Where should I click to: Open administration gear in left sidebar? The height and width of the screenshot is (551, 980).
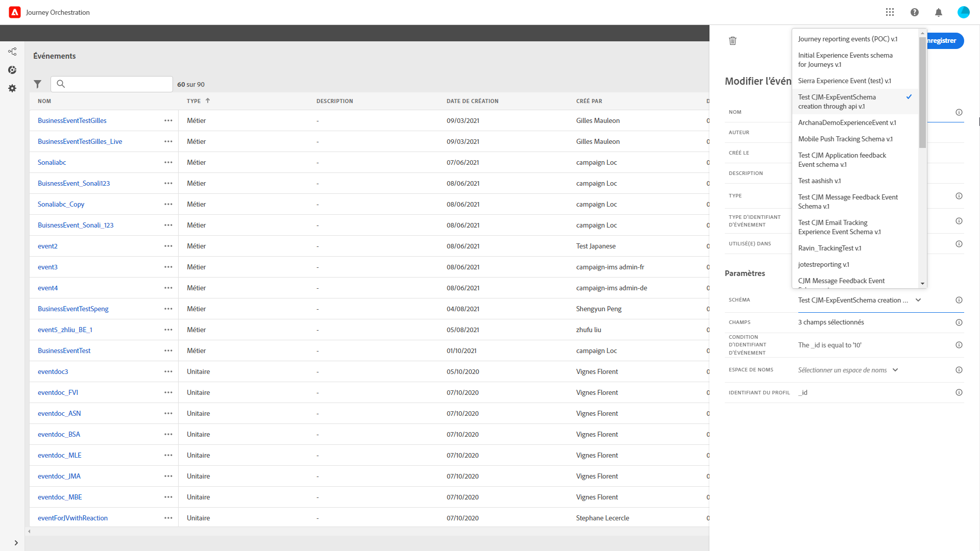pyautogui.click(x=12, y=88)
